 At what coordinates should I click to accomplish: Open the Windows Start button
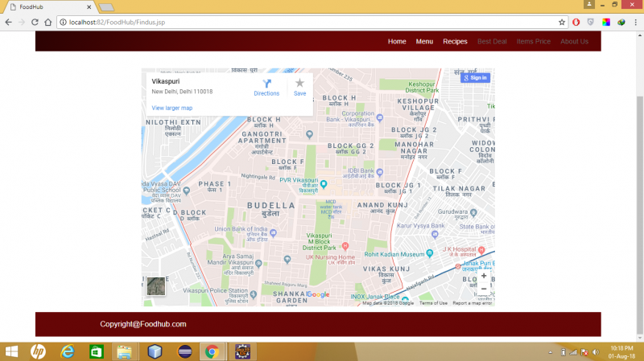pyautogui.click(x=11, y=351)
